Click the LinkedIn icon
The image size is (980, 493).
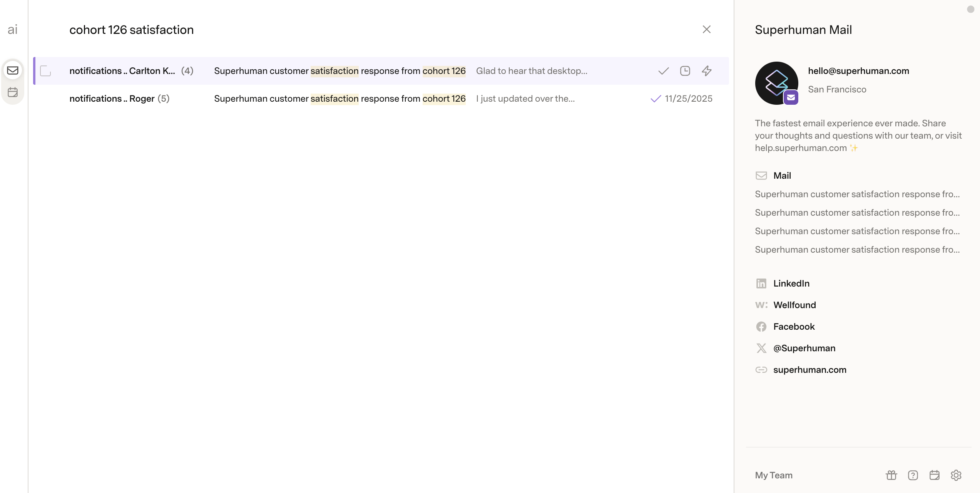click(x=761, y=283)
